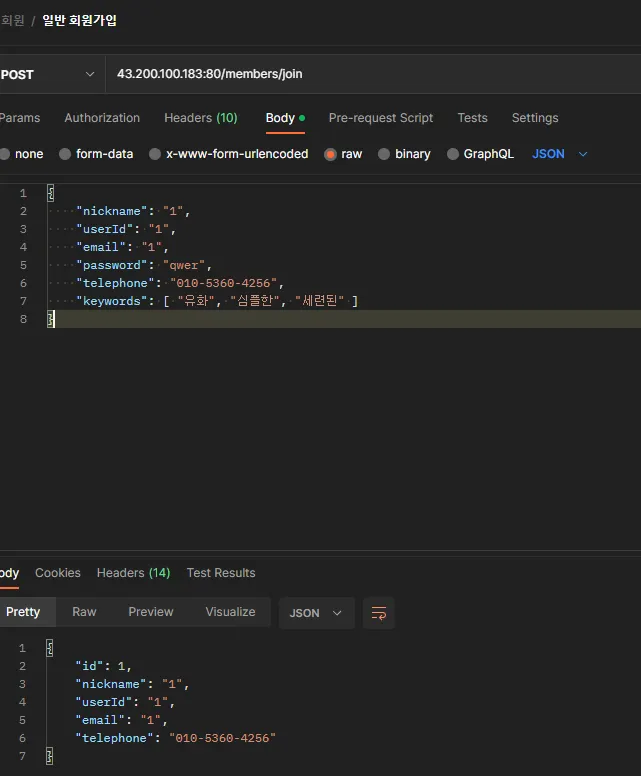Show the response Cookies tab
Image resolution: width=641 pixels, height=776 pixels.
(58, 573)
